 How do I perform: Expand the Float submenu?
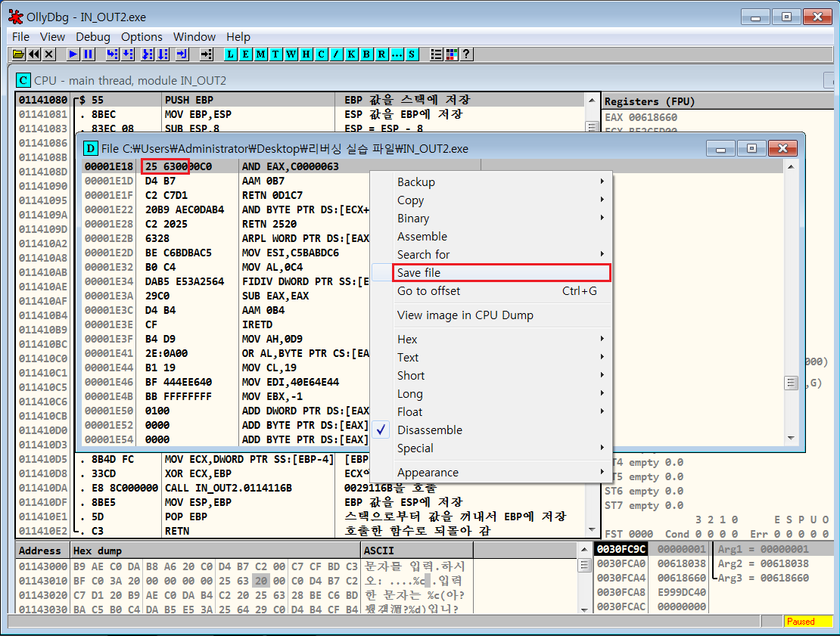[491, 412]
